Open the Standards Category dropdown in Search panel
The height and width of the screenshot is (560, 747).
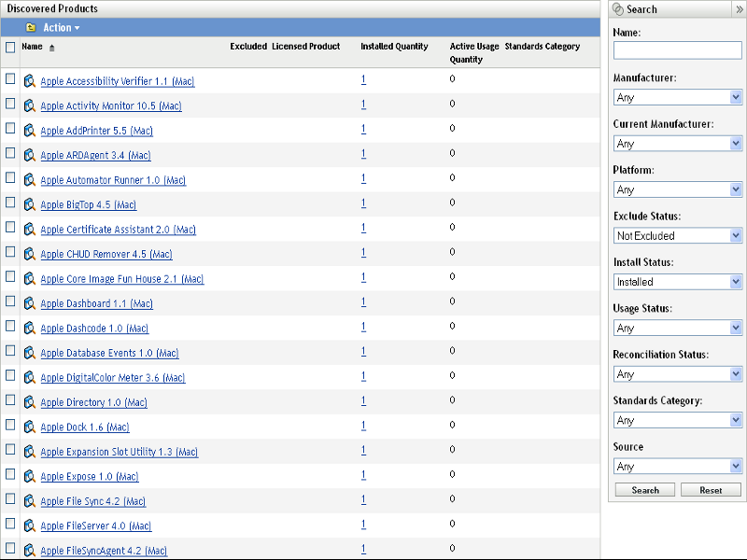pyautogui.click(x=678, y=421)
